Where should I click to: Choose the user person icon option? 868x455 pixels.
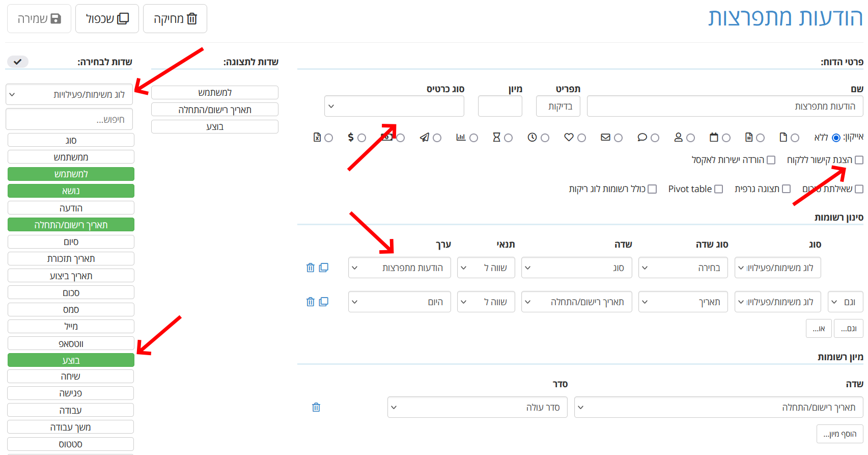(690, 138)
